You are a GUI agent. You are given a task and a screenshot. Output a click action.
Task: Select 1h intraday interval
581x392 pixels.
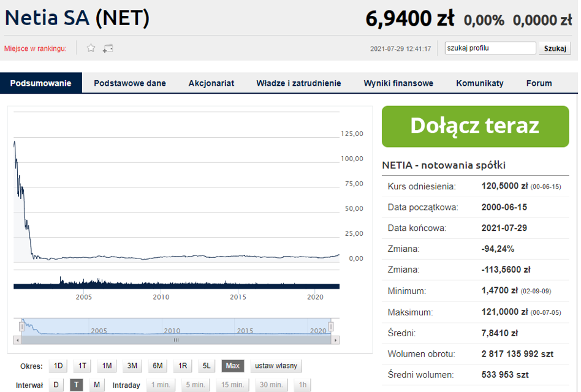tap(303, 385)
